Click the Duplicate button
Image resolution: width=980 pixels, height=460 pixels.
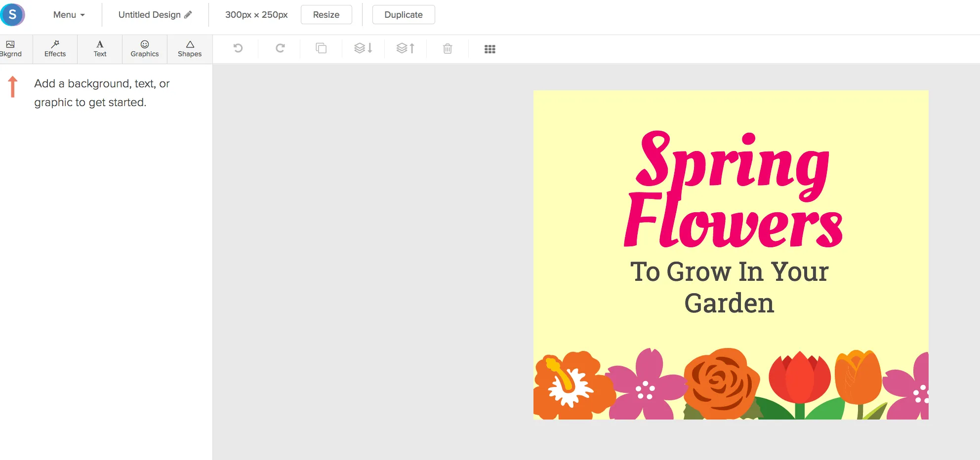[404, 15]
